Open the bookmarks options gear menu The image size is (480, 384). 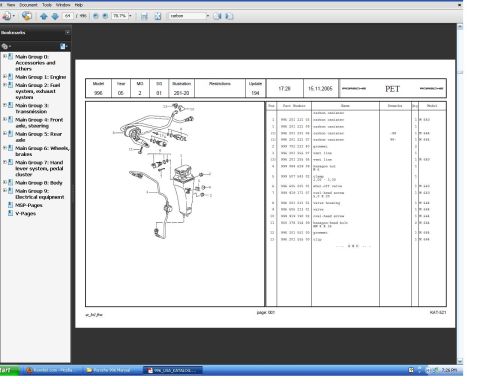(6, 46)
